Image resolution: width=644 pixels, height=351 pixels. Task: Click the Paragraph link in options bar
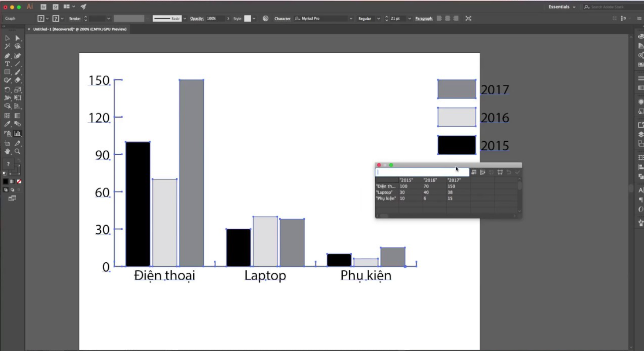pos(424,18)
